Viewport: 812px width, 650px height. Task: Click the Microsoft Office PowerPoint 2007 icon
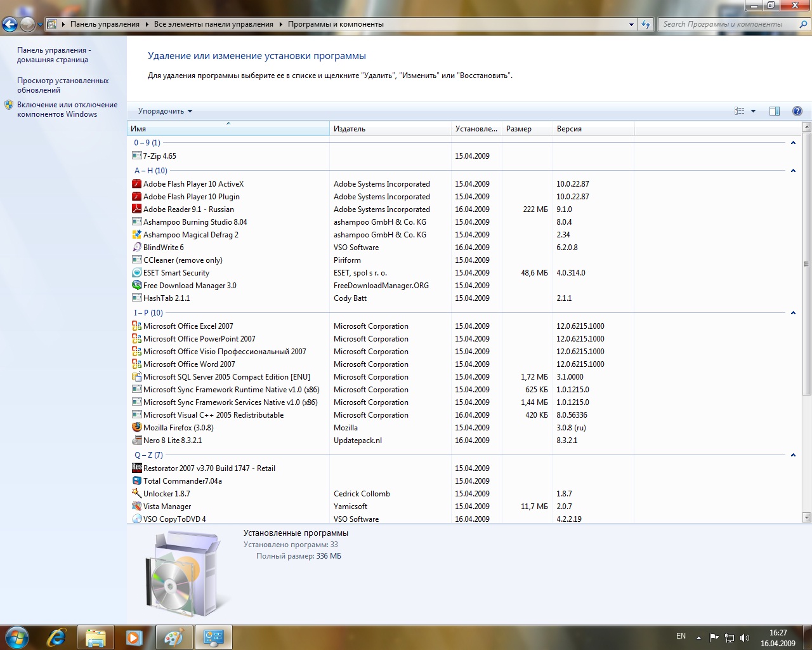pos(136,338)
